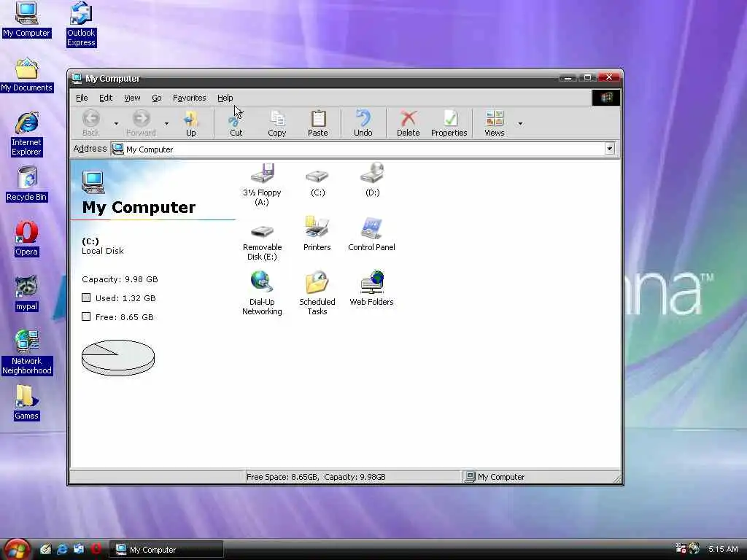
Task: Click the Start button orb
Action: coord(16,550)
